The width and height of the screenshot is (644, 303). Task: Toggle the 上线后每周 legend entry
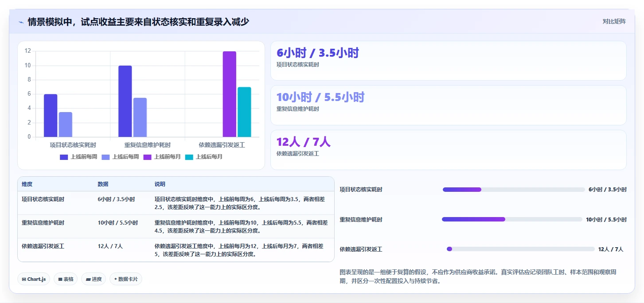(120, 157)
